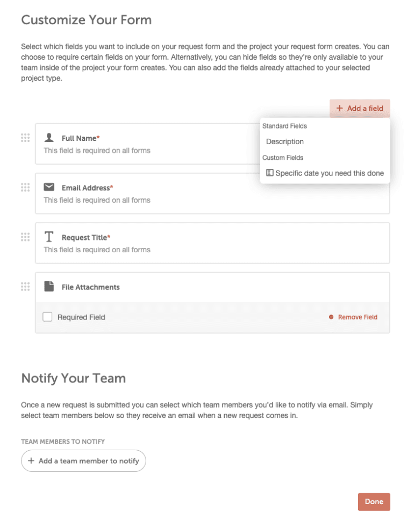Click drag handle beside File Attachments field

tap(25, 287)
